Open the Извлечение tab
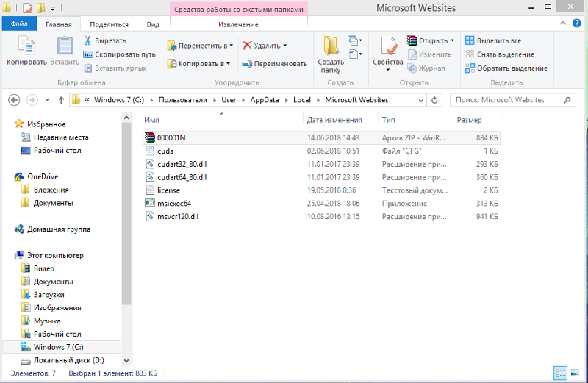 point(238,24)
